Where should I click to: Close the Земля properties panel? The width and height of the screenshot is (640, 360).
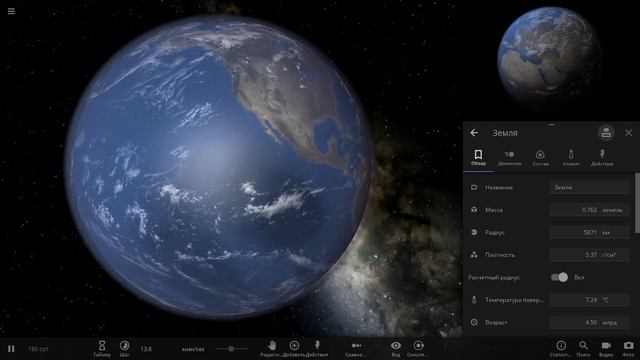[x=629, y=133]
